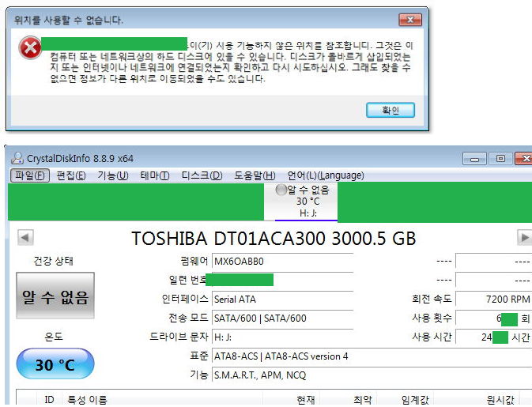
Task: Click the TOSHIBA DT01ACA300 3000.5 GB title
Action: pos(274,239)
